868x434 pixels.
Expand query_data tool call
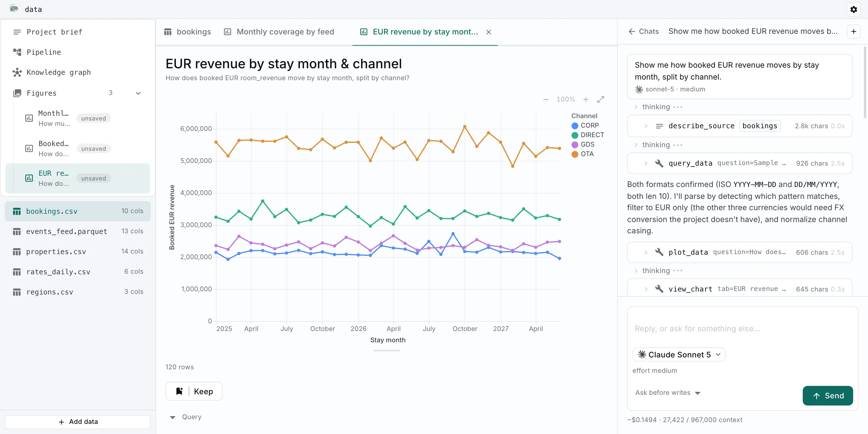point(740,163)
